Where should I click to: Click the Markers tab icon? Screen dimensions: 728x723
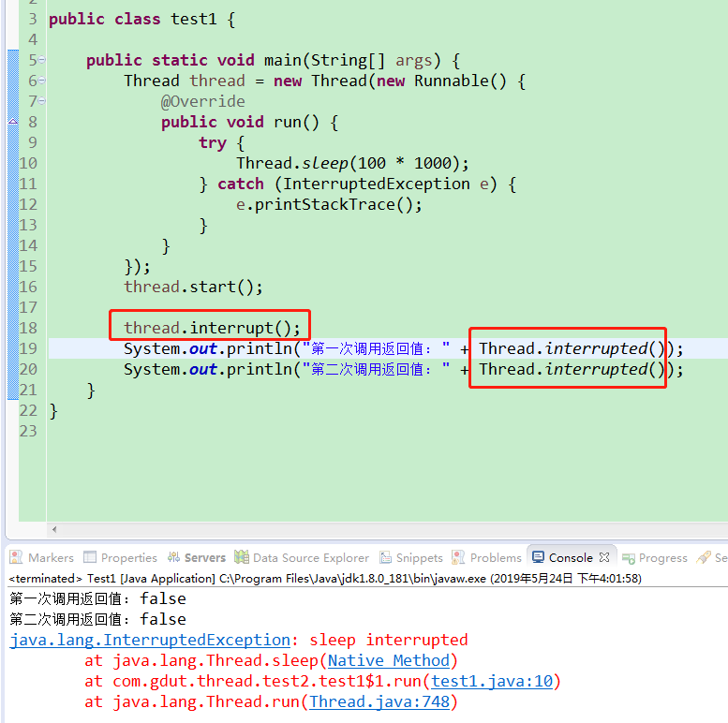(x=16, y=557)
